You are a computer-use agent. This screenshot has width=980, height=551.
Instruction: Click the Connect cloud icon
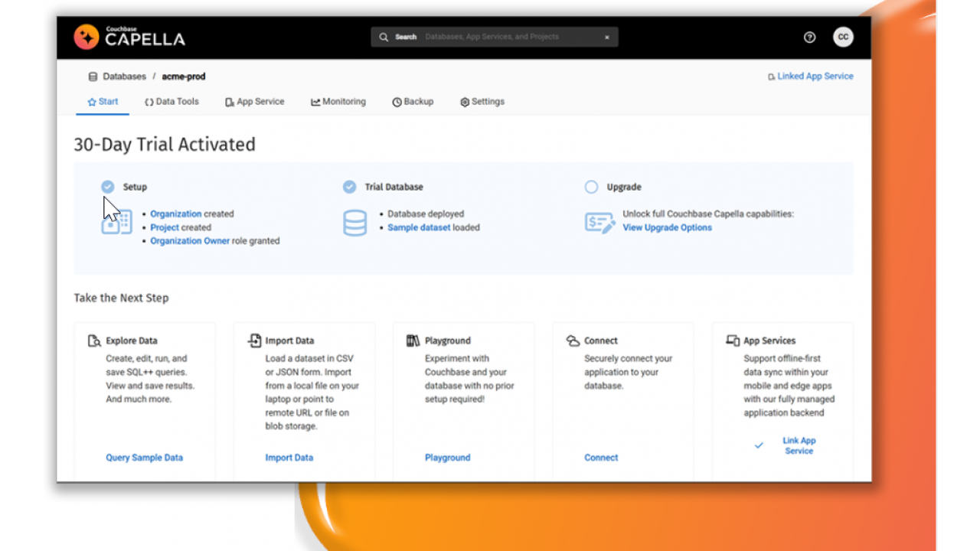point(573,341)
